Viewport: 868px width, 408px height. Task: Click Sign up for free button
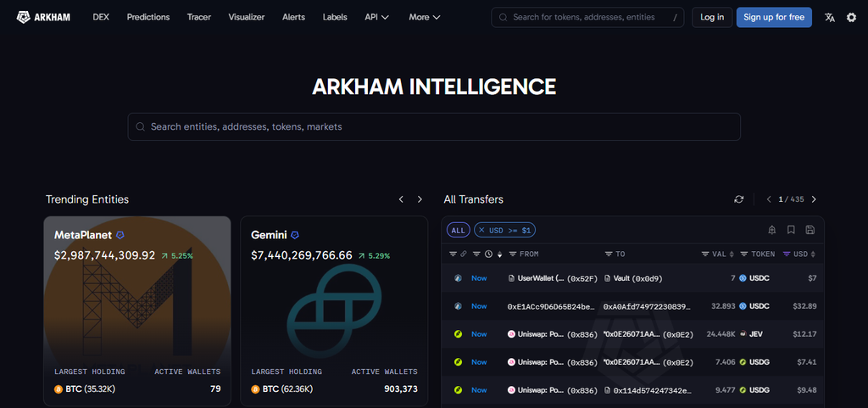(x=774, y=17)
